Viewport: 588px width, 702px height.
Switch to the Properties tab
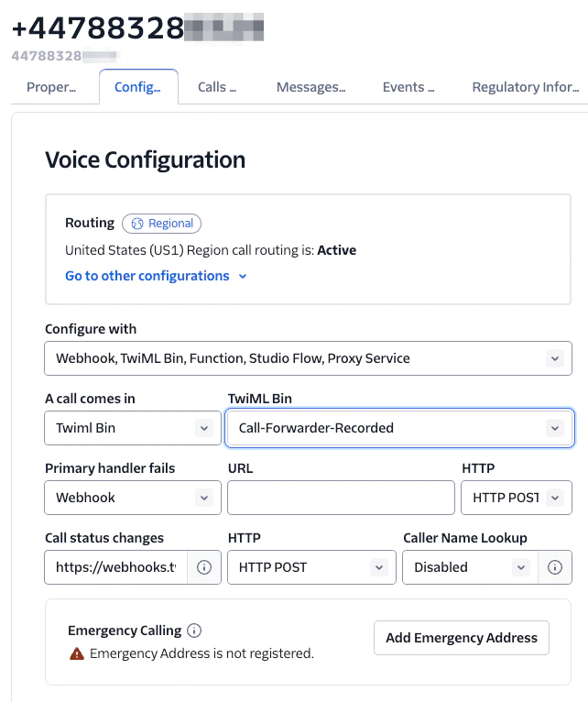[x=51, y=87]
